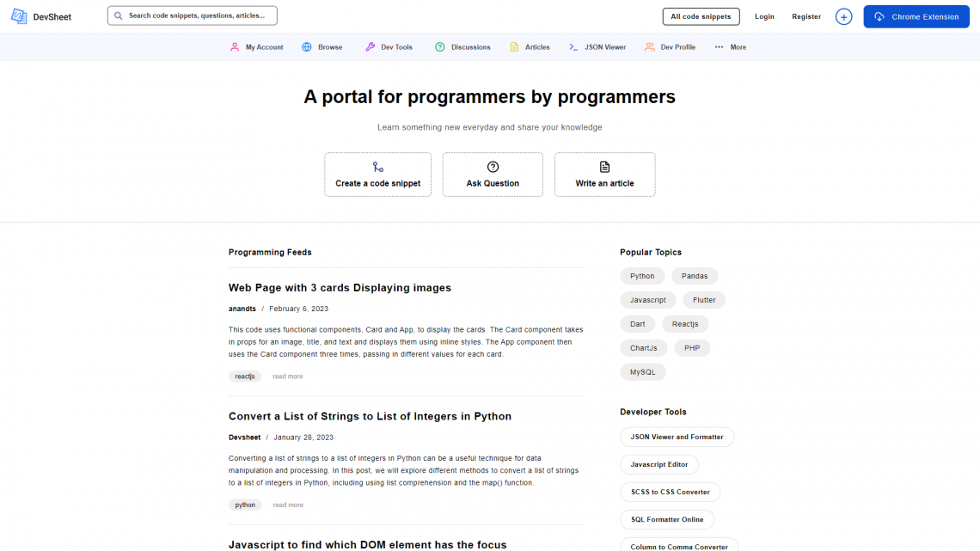
Task: Select the Dev Tools wrench icon
Action: (370, 47)
